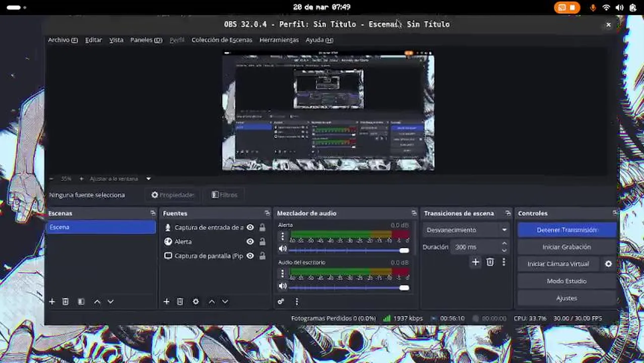Click the orange screen sharing indicator
This screenshot has height=363, width=644.
567,8
